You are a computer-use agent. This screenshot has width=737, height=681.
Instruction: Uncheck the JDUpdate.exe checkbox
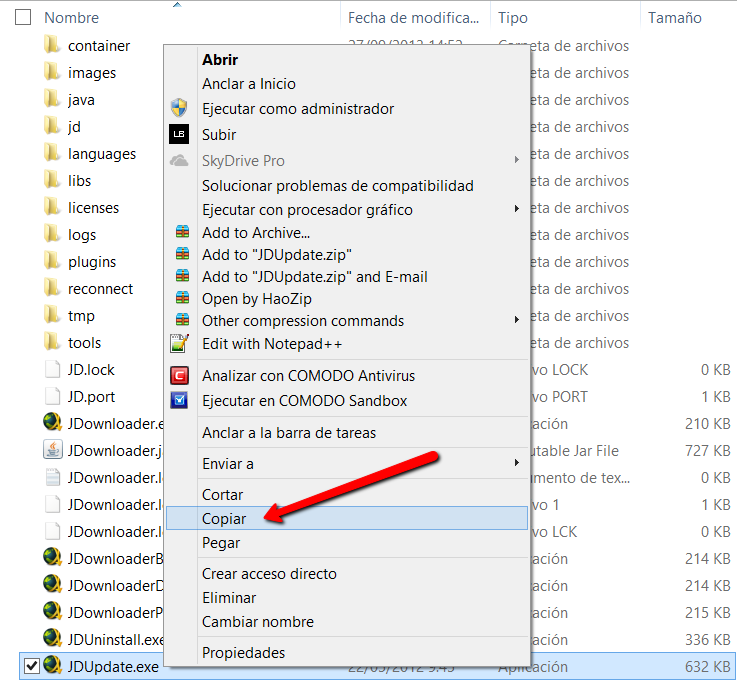(x=31, y=665)
